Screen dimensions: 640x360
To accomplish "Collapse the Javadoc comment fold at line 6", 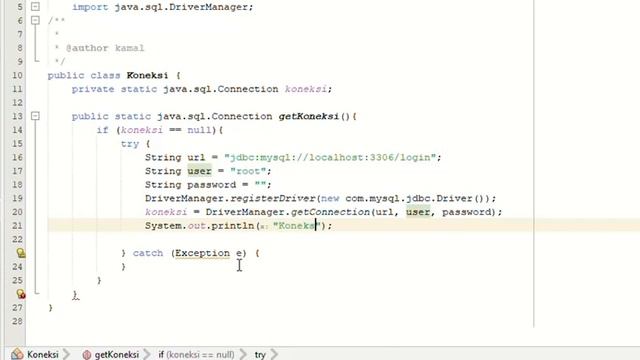I will pyautogui.click(x=36, y=20).
